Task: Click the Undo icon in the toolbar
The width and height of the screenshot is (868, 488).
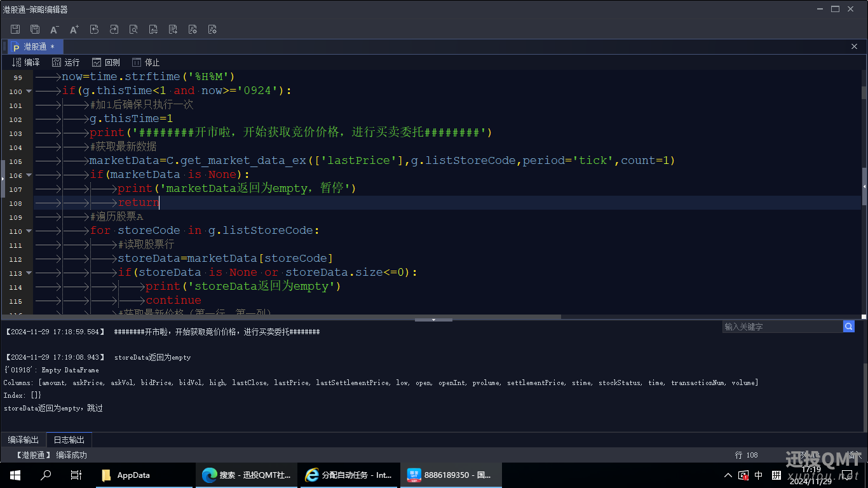Action: (x=94, y=29)
